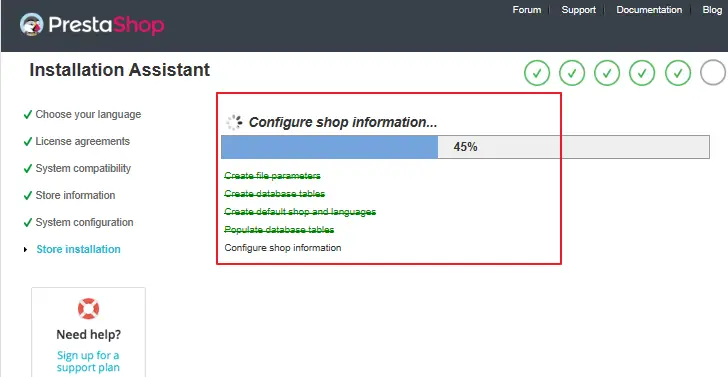Select the System compatibility step
This screenshot has width=728, height=377.
click(83, 168)
